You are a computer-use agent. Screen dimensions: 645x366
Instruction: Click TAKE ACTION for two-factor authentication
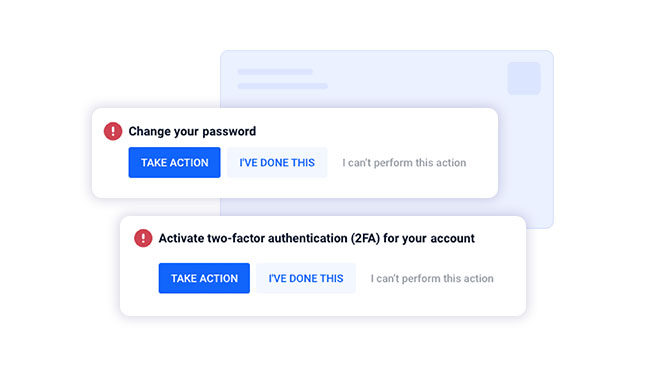[x=204, y=278]
